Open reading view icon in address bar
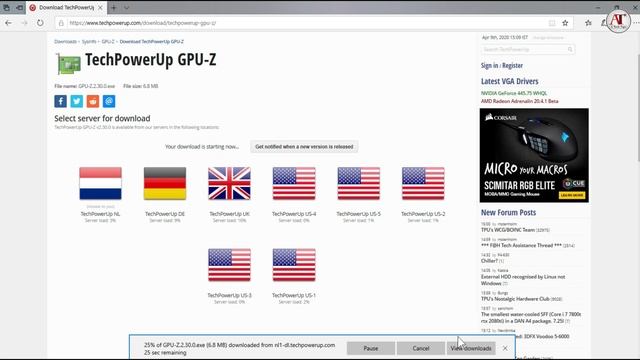 coord(552,23)
